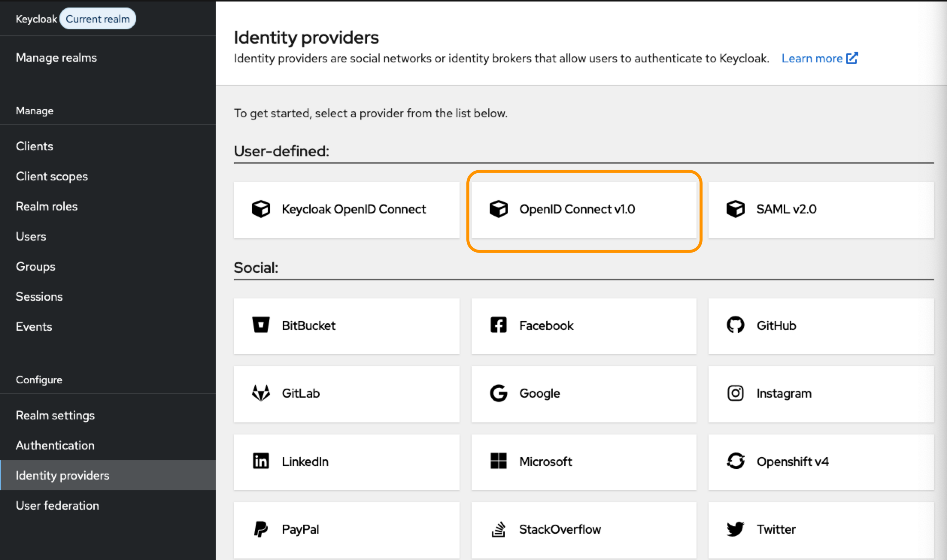Choose the Google G icon
Viewport: 947px width, 560px height.
498,393
